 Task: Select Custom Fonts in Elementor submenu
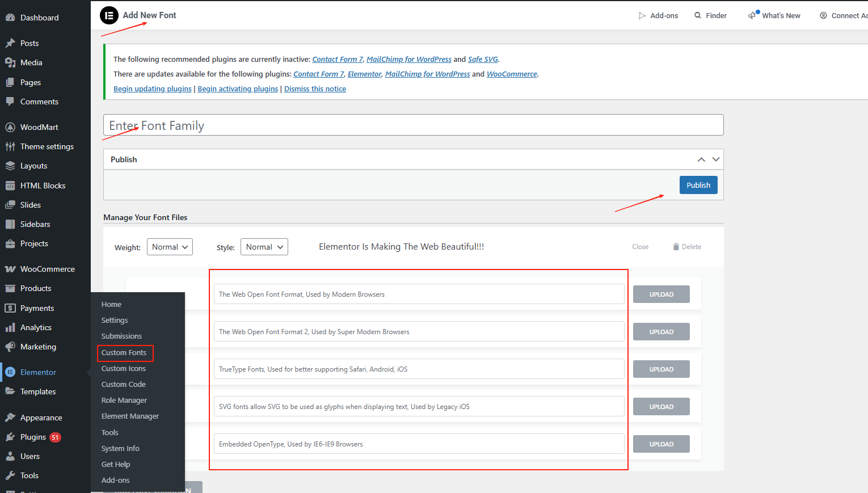(124, 352)
